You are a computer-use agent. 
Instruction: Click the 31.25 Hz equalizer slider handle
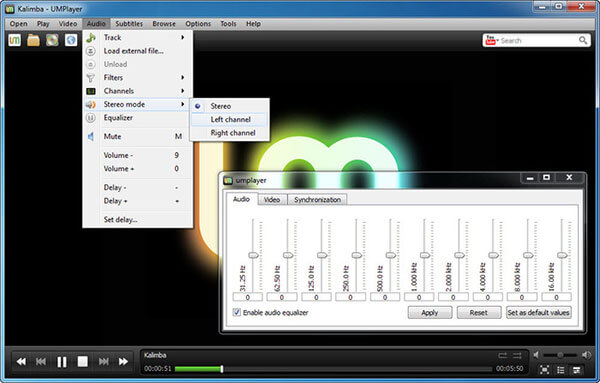253,255
